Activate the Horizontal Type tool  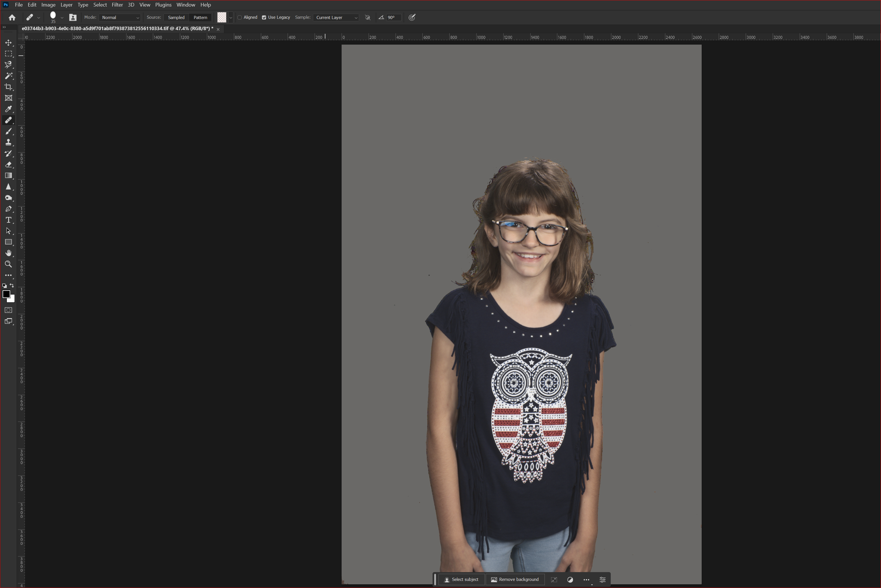point(8,220)
